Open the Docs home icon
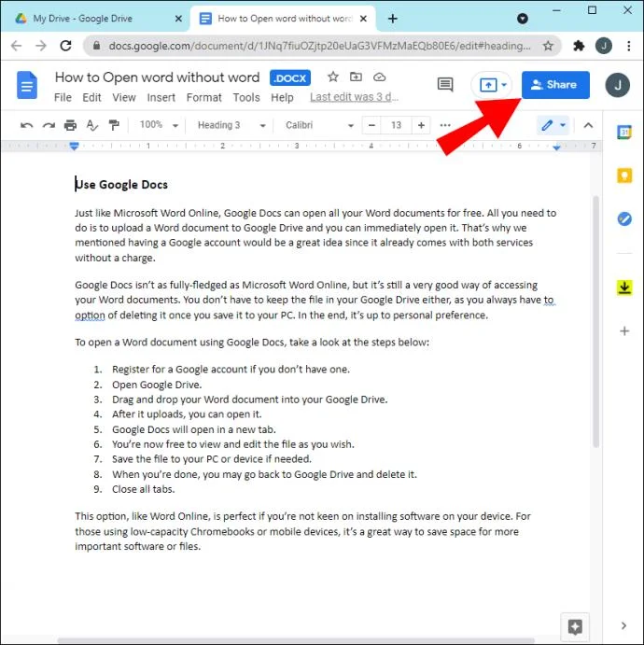The height and width of the screenshot is (645, 644). 27,85
